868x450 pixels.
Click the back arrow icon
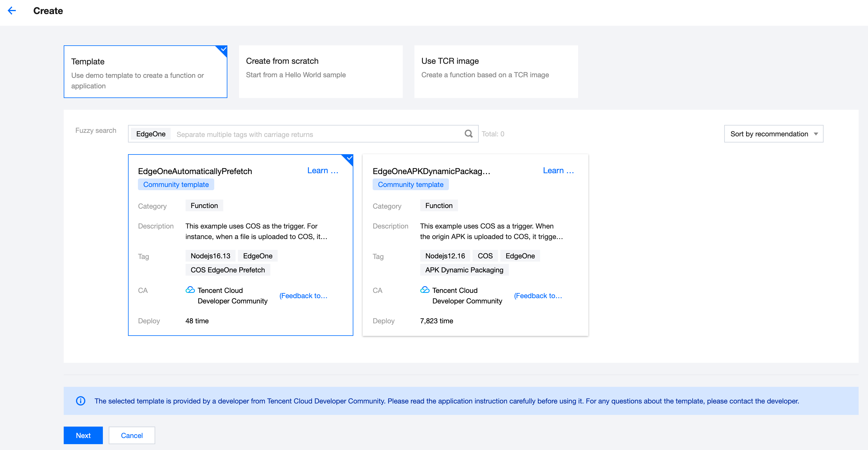pos(12,11)
